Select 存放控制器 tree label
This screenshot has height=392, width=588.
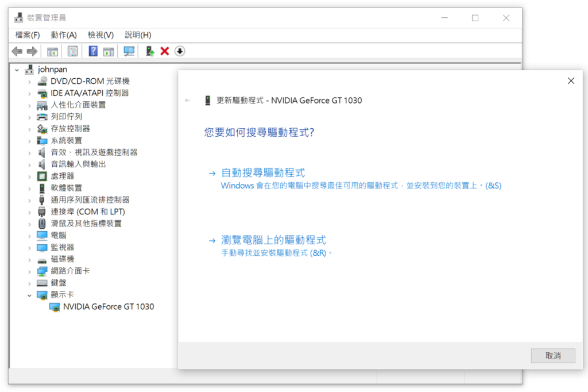coord(71,128)
